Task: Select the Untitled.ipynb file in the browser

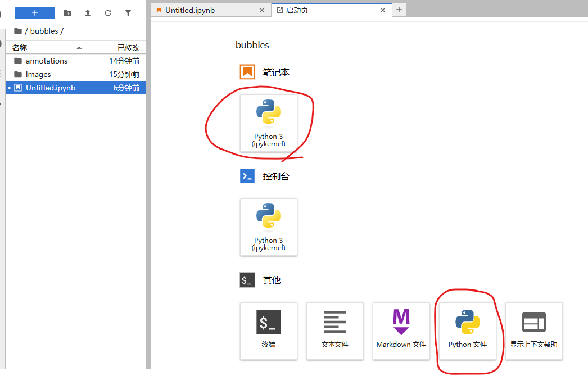Action: click(76, 88)
